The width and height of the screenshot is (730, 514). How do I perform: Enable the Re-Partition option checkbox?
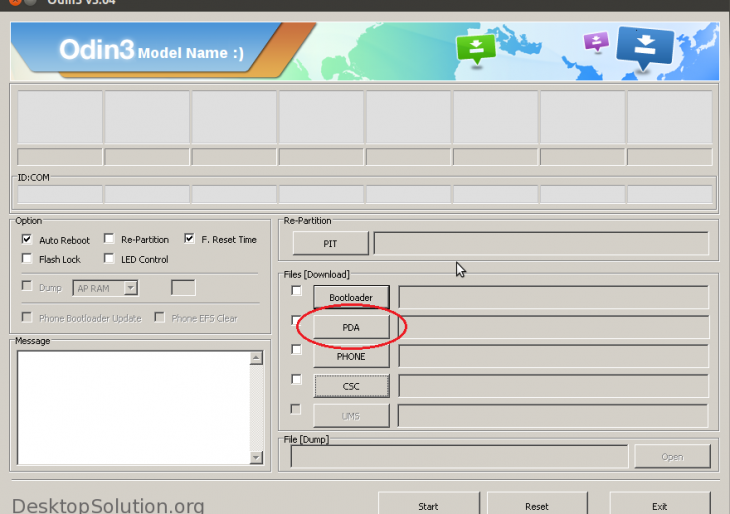coord(109,239)
